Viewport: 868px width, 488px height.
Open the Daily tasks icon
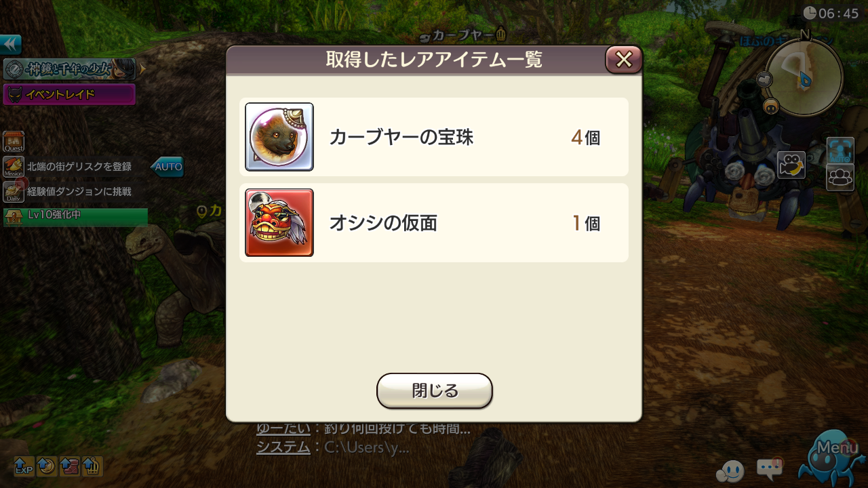(14, 192)
